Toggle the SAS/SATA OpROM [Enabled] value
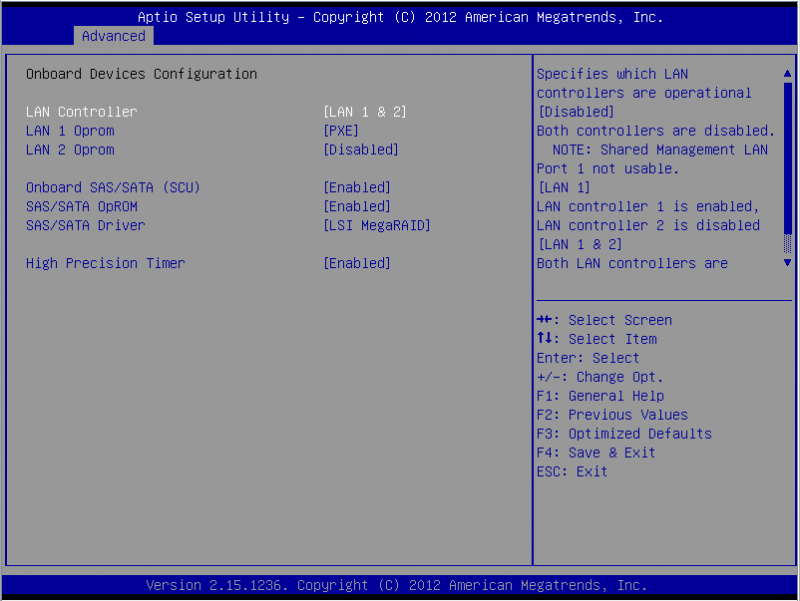This screenshot has width=800, height=601. click(x=357, y=207)
